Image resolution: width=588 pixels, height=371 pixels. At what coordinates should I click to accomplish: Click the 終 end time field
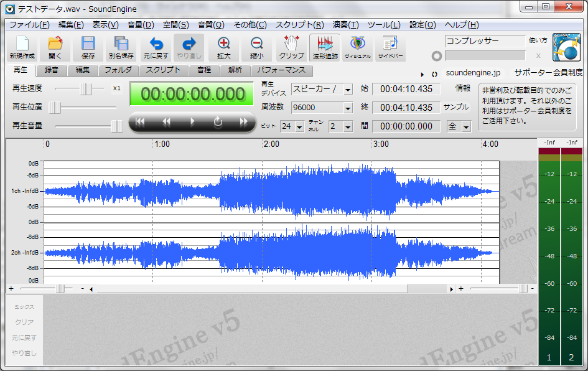406,108
